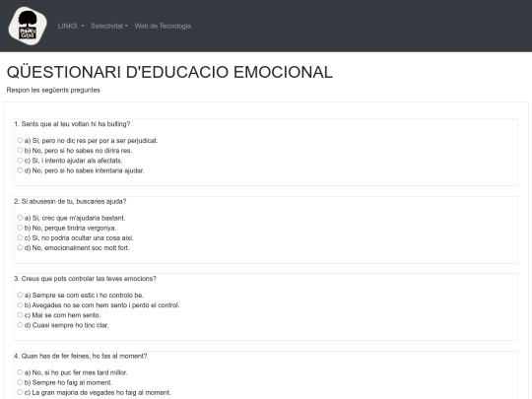
Task: Click question 2 'Si abusesin de tu, buscaries ajuda?'
Action: point(70,201)
